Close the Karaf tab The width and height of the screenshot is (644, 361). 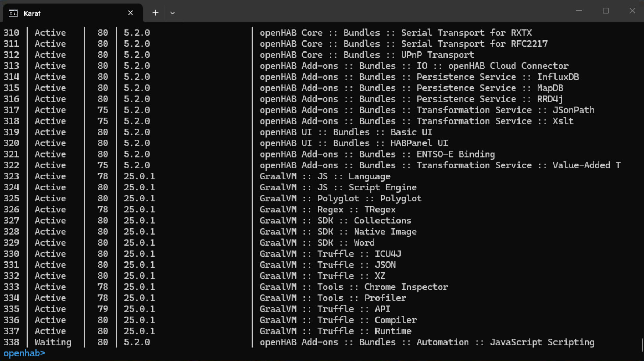[x=130, y=13]
